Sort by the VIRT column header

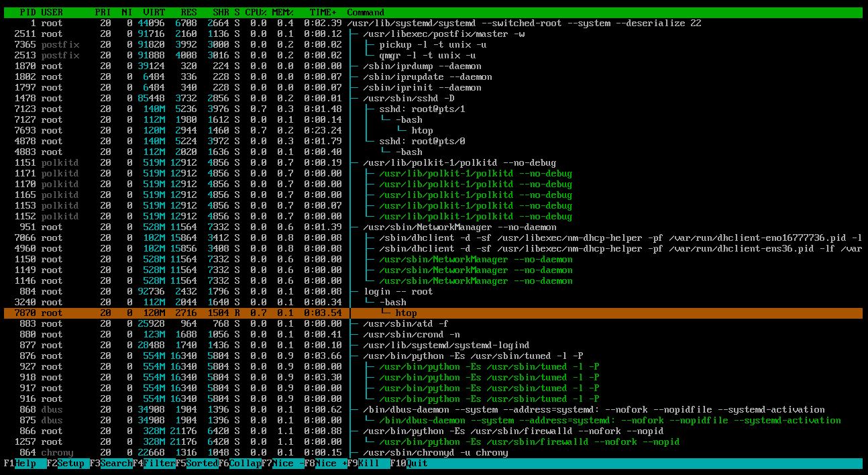[x=154, y=12]
